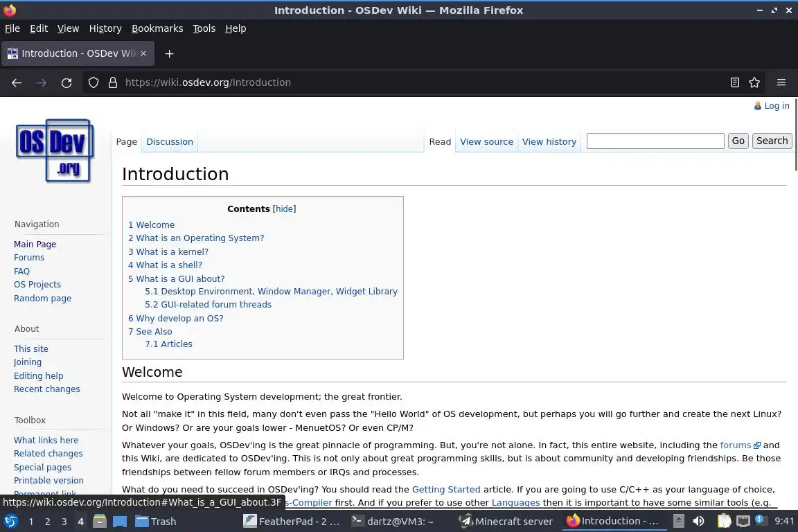This screenshot has height=532, width=798.
Task: Open the clipboard manager tray icon
Action: click(x=724, y=522)
